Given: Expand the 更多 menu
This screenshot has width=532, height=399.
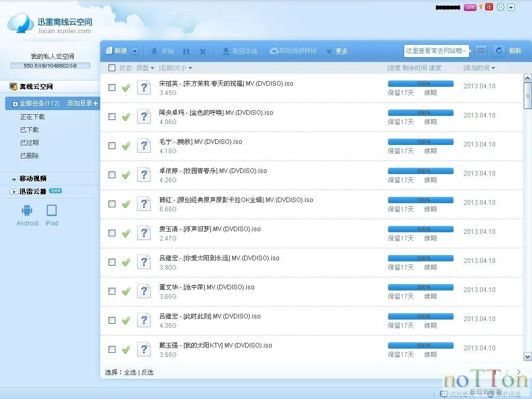Looking at the screenshot, I should [338, 51].
